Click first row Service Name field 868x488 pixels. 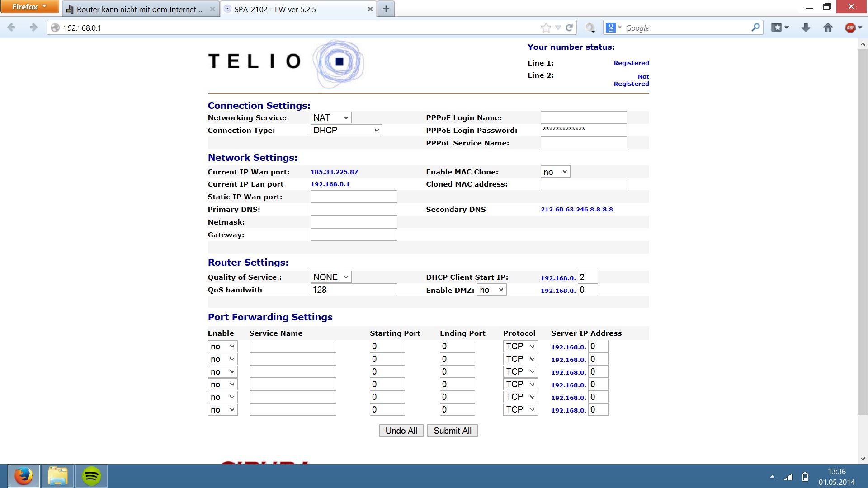click(x=293, y=346)
